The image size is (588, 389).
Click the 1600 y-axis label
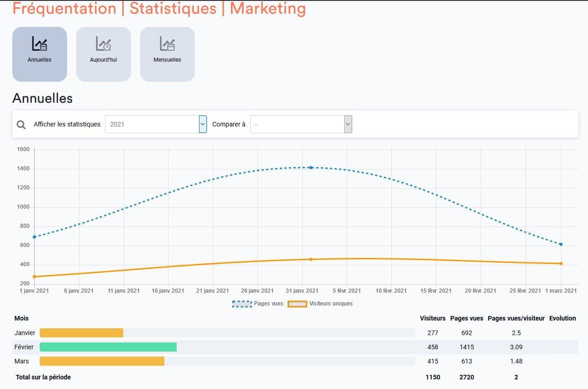[23, 149]
